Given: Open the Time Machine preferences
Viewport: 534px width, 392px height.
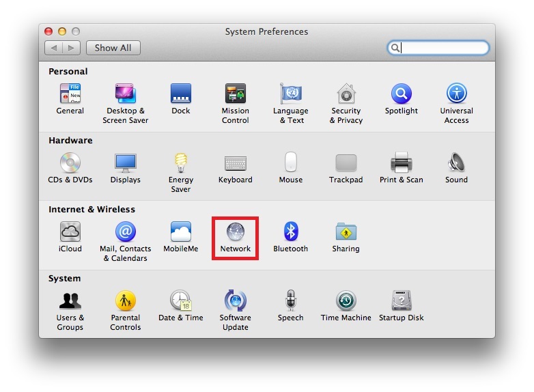Looking at the screenshot, I should [346, 301].
